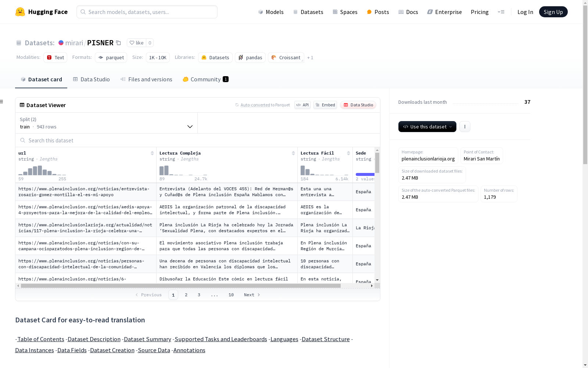Select the Datasets library tag
Image resolution: width=588 pixels, height=368 pixels.
point(215,57)
